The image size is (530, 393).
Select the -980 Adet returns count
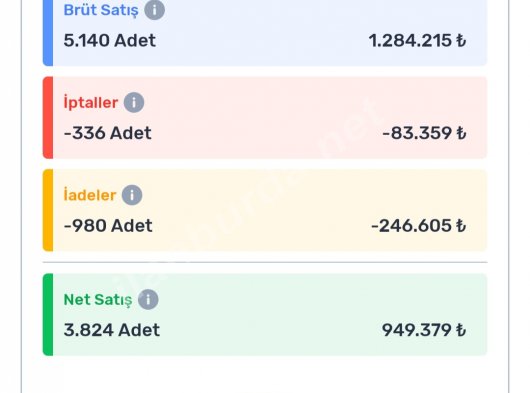[x=108, y=225]
